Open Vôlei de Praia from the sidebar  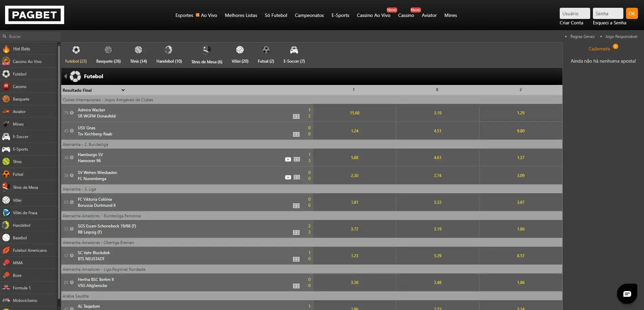pos(25,213)
